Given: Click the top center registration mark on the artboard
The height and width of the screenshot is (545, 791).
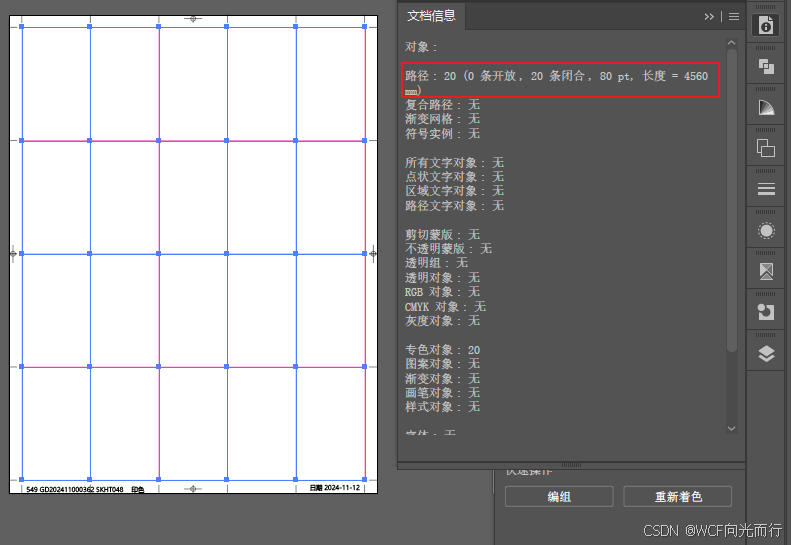Looking at the screenshot, I should click(193, 19).
